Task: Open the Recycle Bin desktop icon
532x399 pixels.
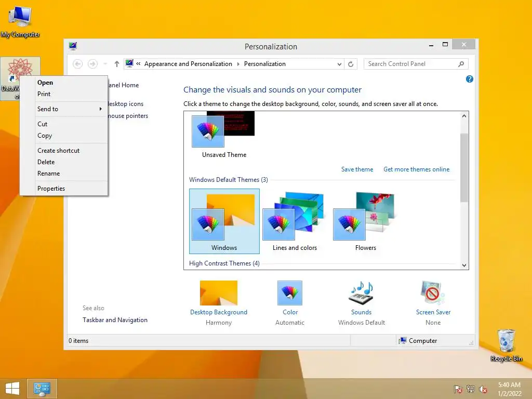Action: tap(506, 345)
